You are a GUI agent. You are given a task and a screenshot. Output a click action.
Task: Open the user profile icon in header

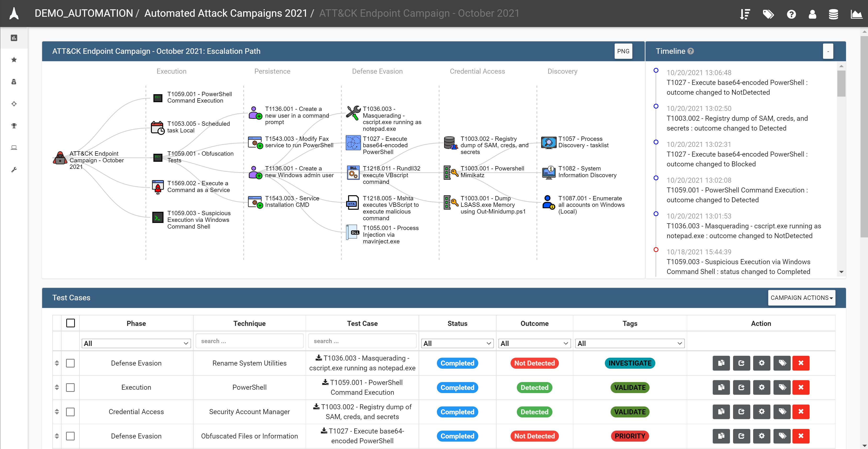812,14
